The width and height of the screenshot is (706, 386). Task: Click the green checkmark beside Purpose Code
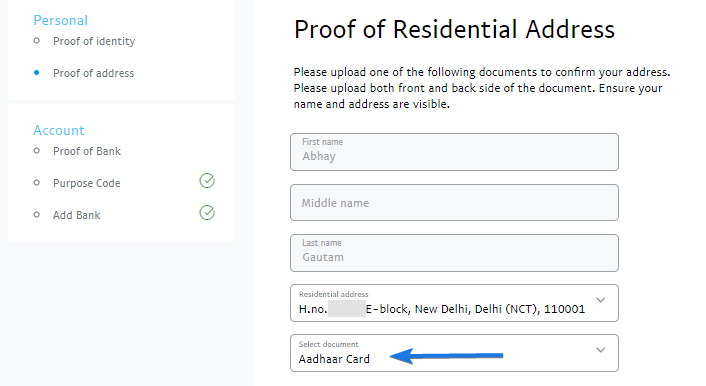coord(207,181)
